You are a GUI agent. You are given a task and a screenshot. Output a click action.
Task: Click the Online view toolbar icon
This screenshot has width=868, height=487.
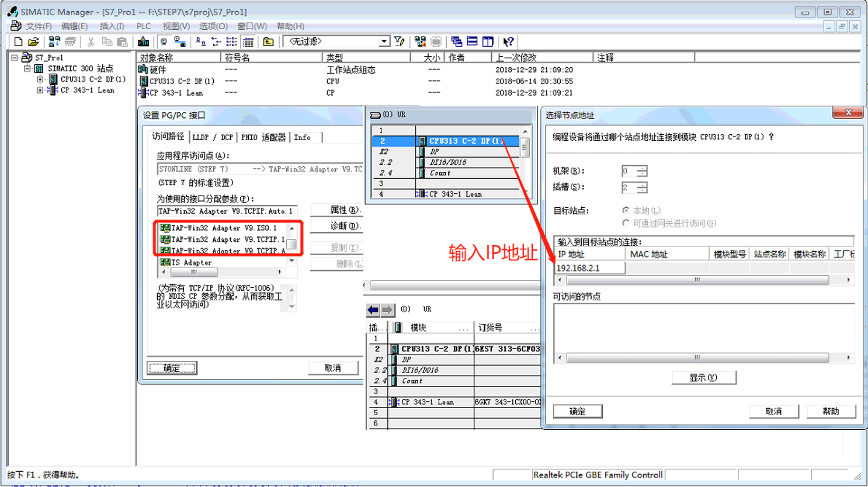point(180,41)
